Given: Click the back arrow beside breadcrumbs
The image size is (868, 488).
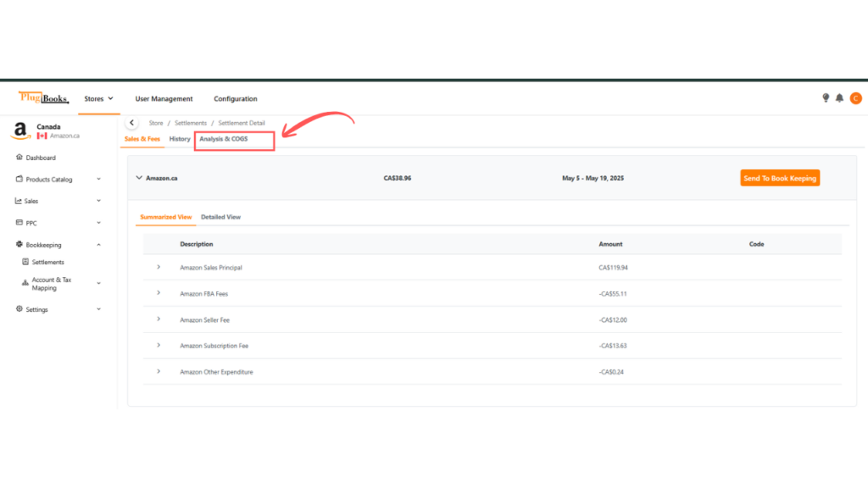Looking at the screenshot, I should [131, 123].
